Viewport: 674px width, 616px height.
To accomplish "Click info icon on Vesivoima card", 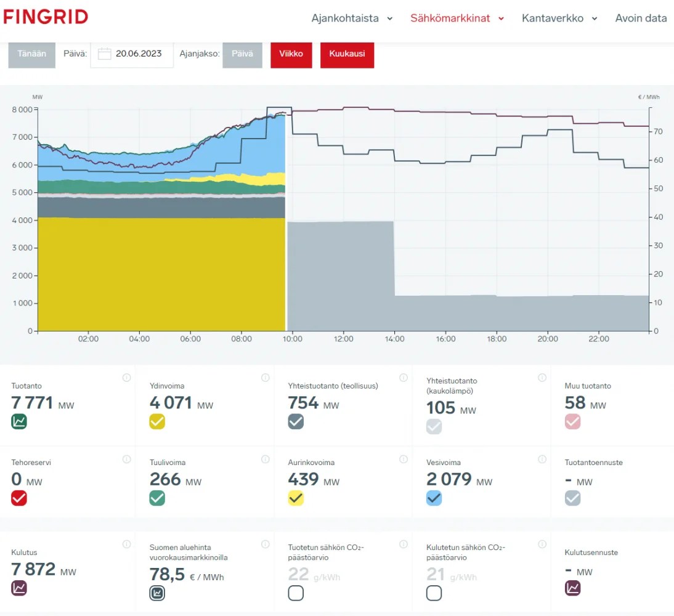I will [x=542, y=459].
